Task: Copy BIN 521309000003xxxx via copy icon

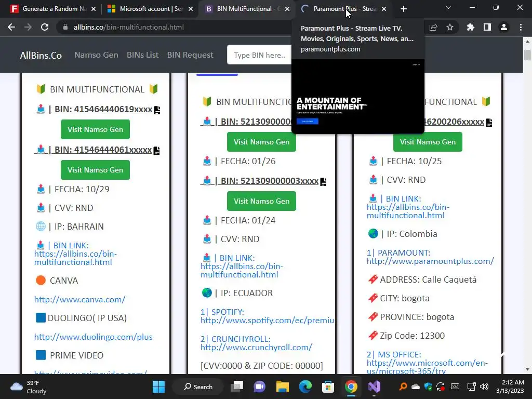Action: (323, 182)
